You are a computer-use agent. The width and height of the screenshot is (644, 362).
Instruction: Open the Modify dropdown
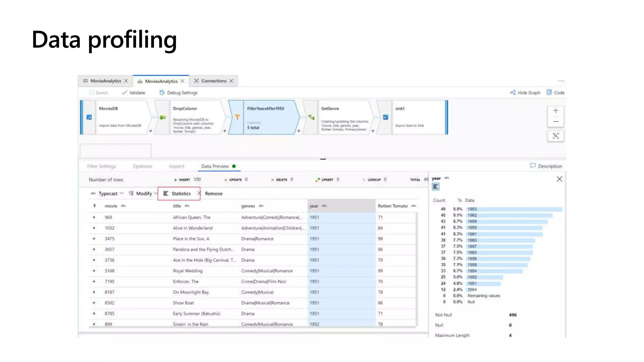144,194
